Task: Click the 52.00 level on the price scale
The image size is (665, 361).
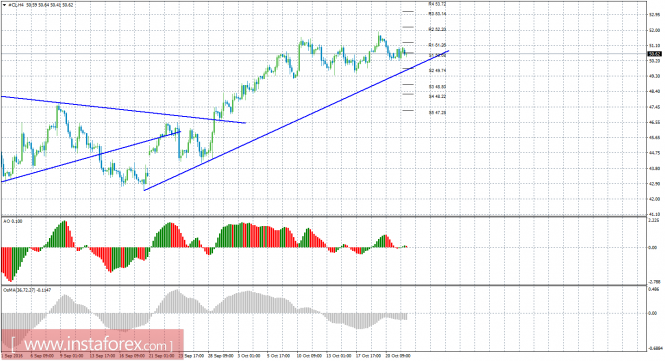Action: pos(655,30)
